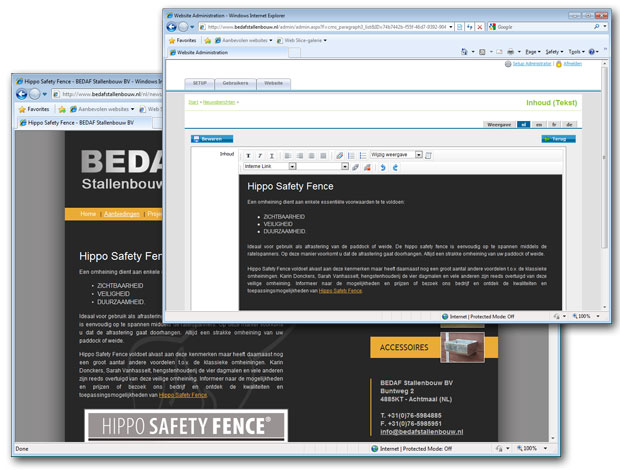Open the Home icon in admin command bar

[x=464, y=52]
